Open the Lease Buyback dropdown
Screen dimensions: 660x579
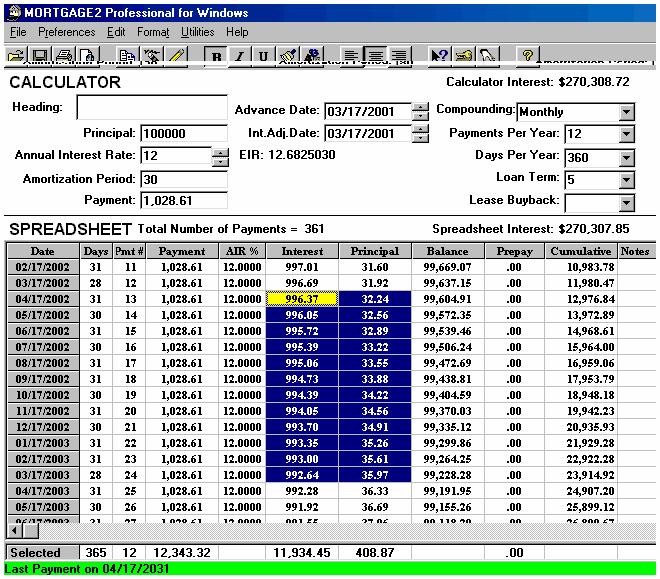pyautogui.click(x=626, y=203)
